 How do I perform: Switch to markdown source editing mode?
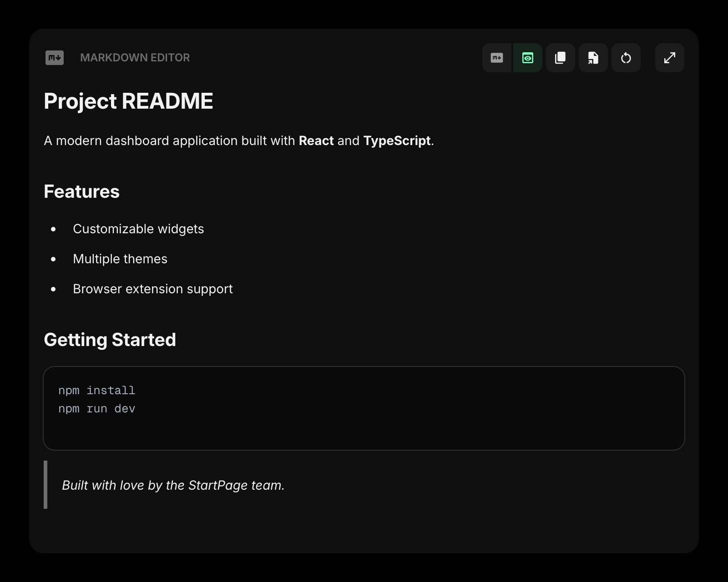[x=497, y=58]
